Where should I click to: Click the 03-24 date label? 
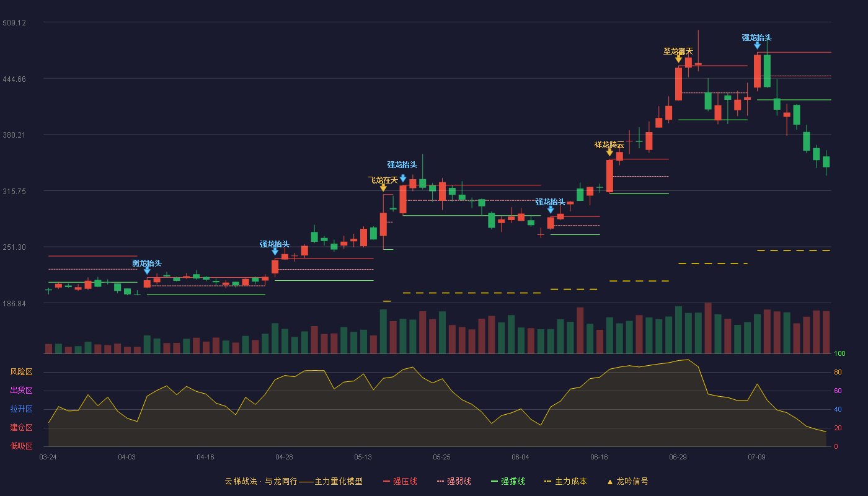(x=48, y=457)
